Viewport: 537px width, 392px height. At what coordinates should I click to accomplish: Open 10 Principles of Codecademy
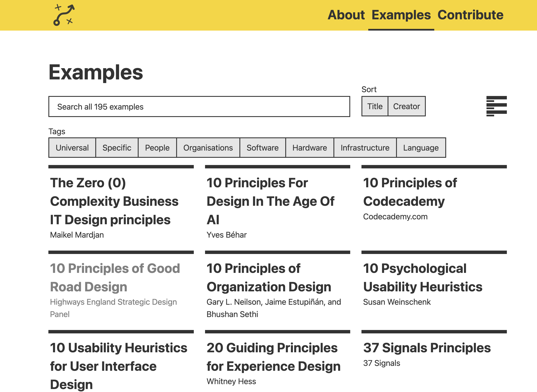click(x=410, y=192)
